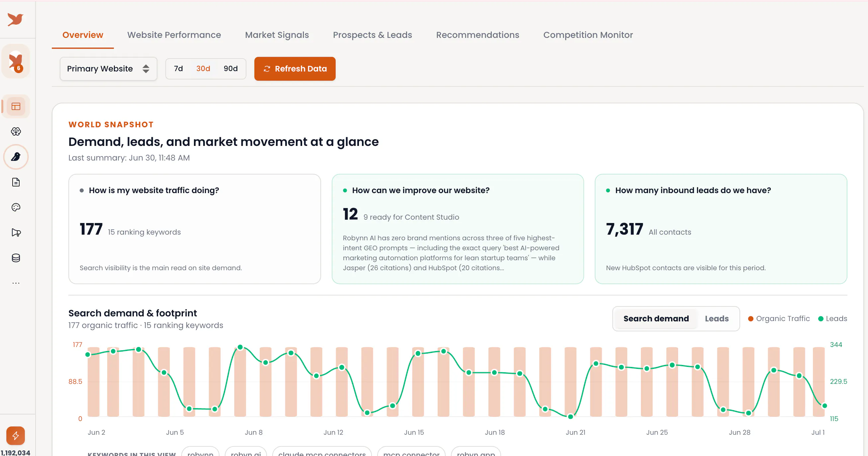
Task: Switch chart to Leads view
Action: 717,319
